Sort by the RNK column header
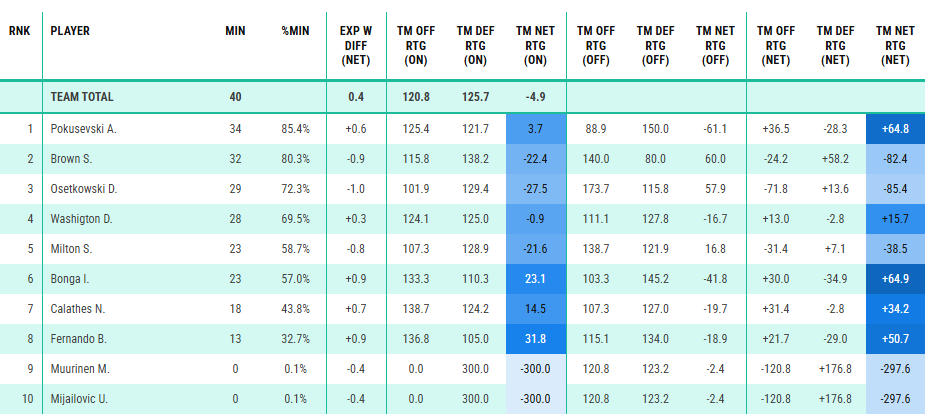This screenshot has width=925, height=415. tap(19, 31)
